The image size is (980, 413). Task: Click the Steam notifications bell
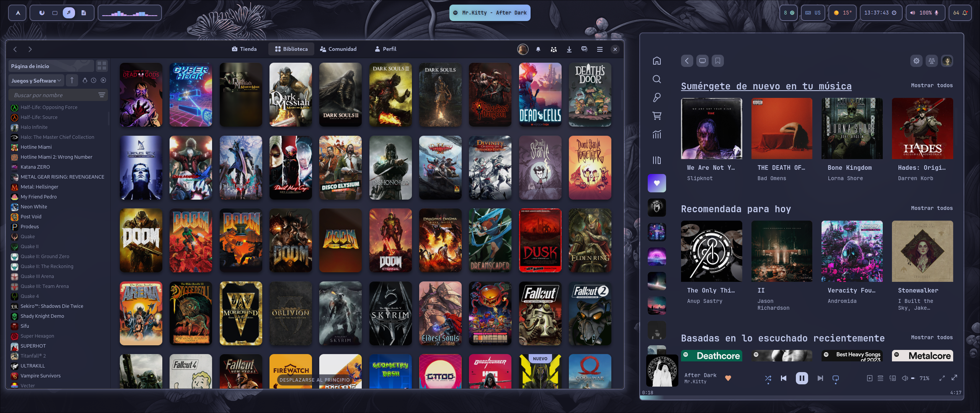(x=538, y=49)
